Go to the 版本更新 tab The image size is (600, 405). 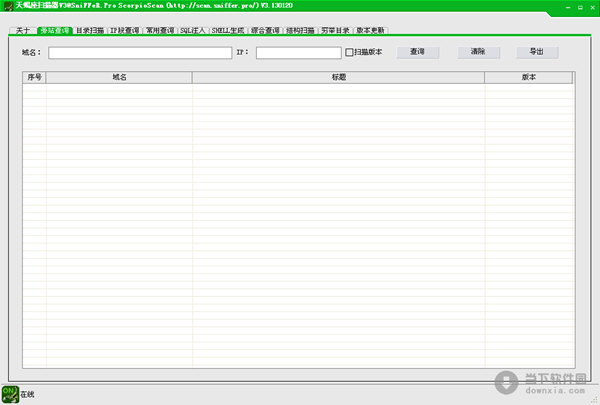[370, 31]
